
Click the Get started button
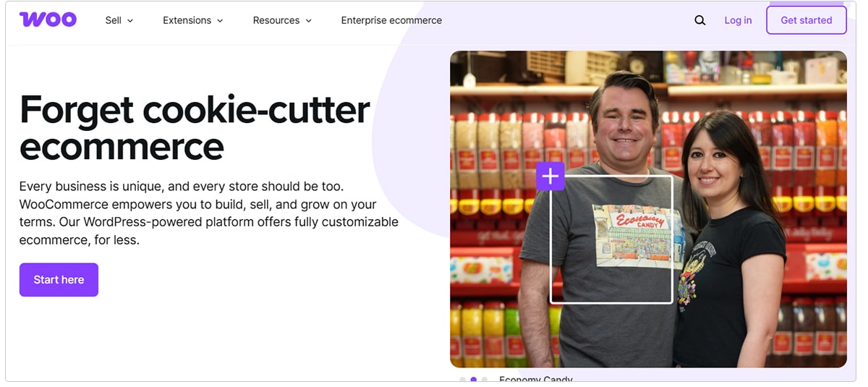(x=807, y=20)
